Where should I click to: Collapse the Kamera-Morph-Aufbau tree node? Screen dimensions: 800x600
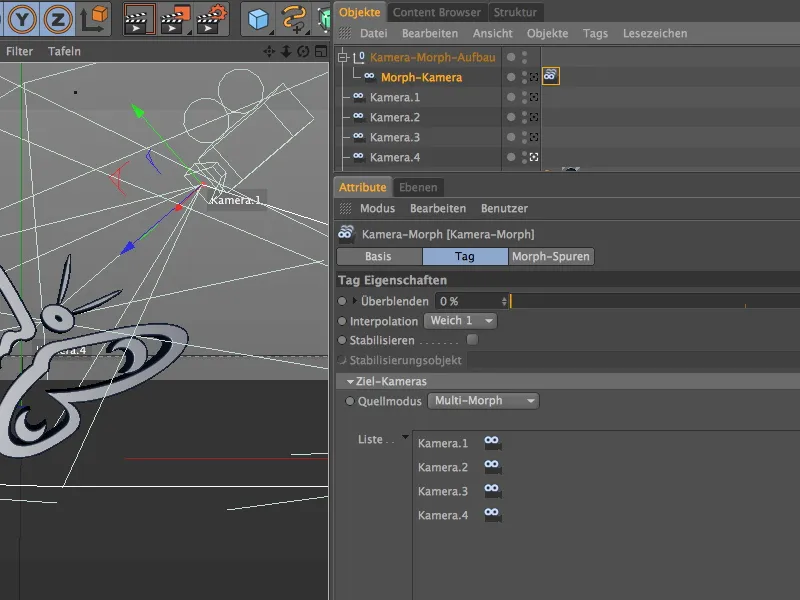coord(343,57)
